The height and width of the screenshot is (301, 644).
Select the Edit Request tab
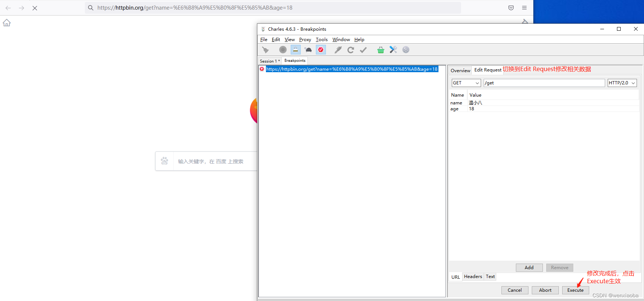488,70
